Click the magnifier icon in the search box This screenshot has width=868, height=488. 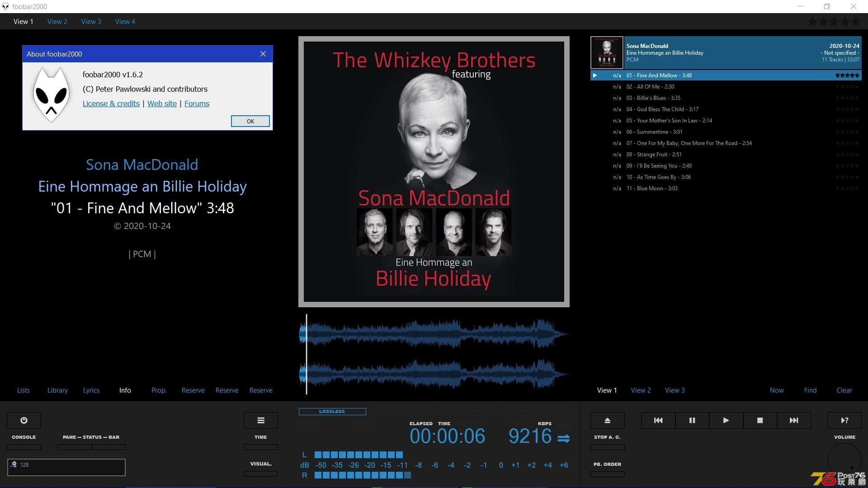coord(14,465)
